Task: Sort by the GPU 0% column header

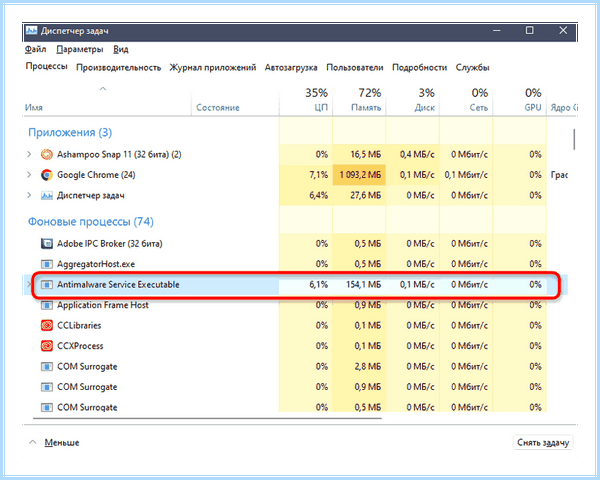Action: 520,101
